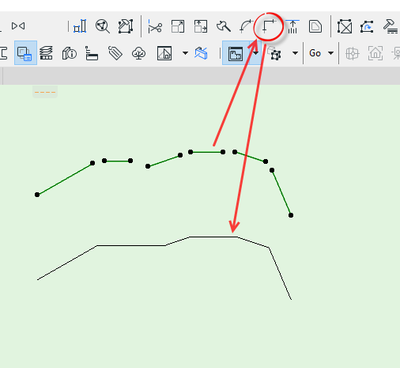400x368 pixels.
Task: Toggle the highlighted window-view mode button
Action: point(236,53)
